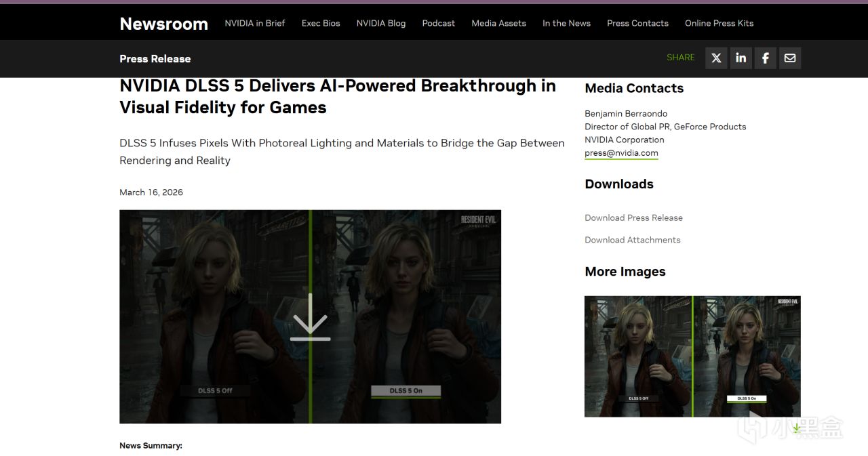The image size is (868, 456).
Task: Click the DLSS 5 Infuses Pixels subtitle
Action: (342, 152)
